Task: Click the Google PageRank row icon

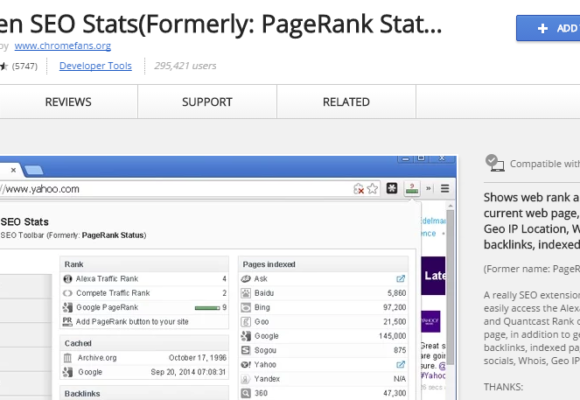Action: [68, 307]
